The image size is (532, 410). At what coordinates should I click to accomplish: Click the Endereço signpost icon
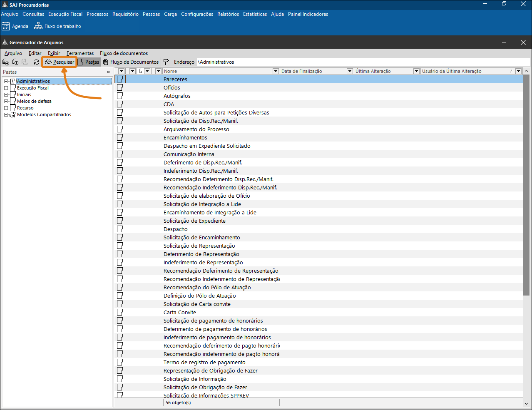tap(166, 62)
